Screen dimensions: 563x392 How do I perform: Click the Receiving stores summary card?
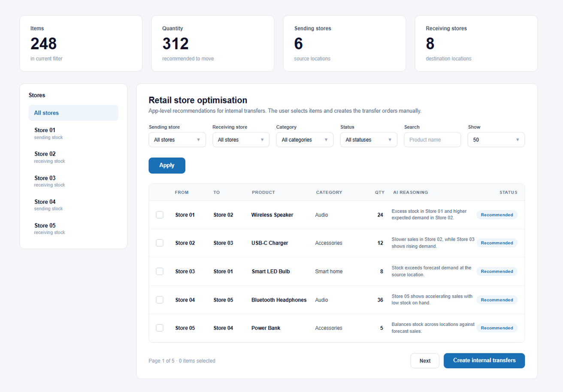(476, 43)
